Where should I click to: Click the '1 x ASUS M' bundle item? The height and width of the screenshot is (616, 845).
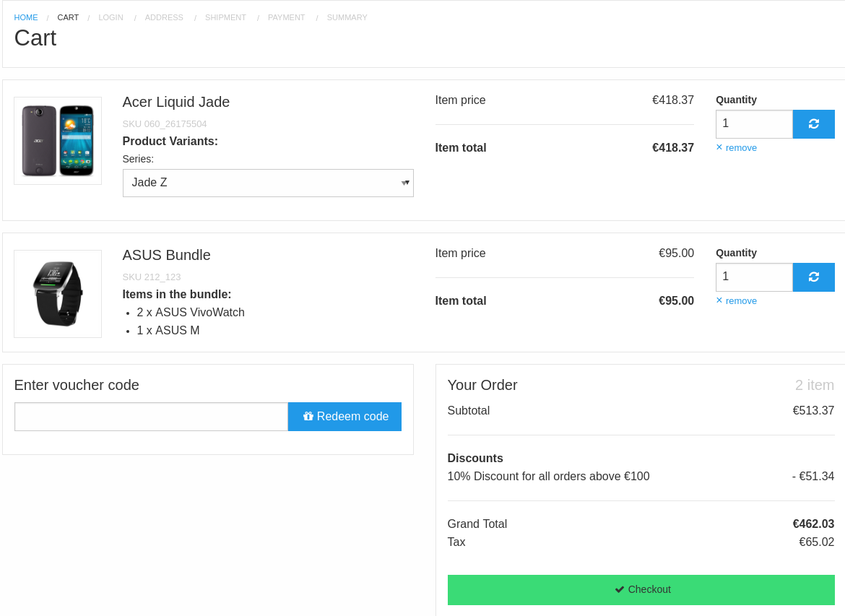pos(168,330)
